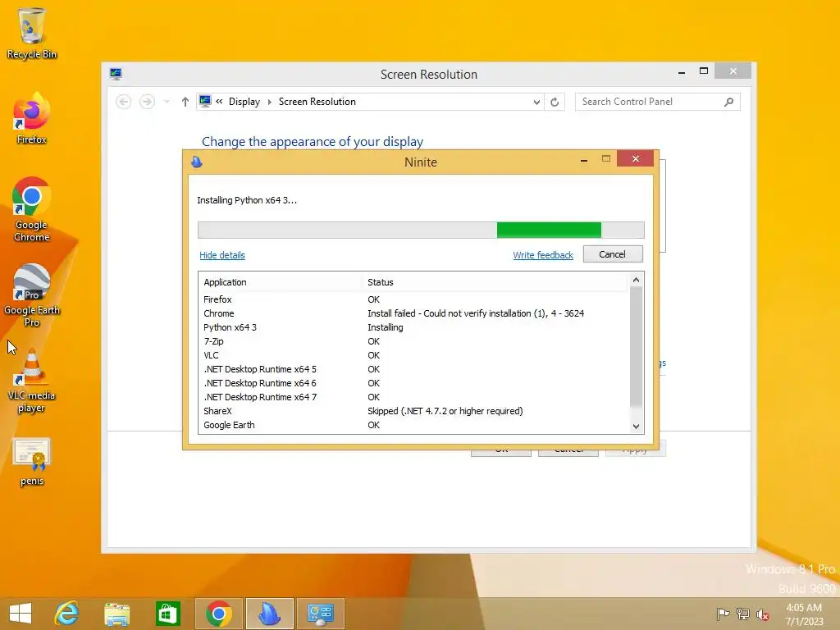
Task: Open the Recycle Bin desktop icon
Action: (x=32, y=33)
